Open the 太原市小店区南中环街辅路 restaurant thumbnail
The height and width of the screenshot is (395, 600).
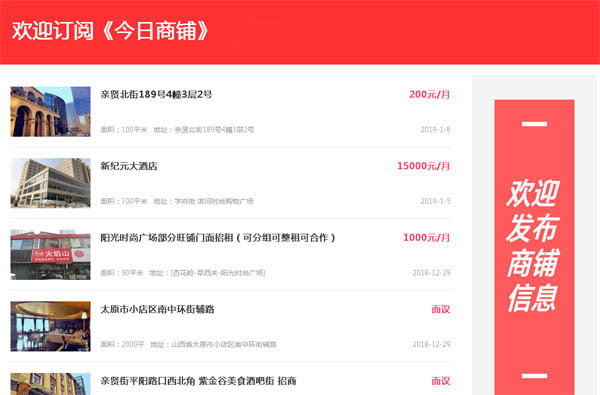[x=51, y=326]
